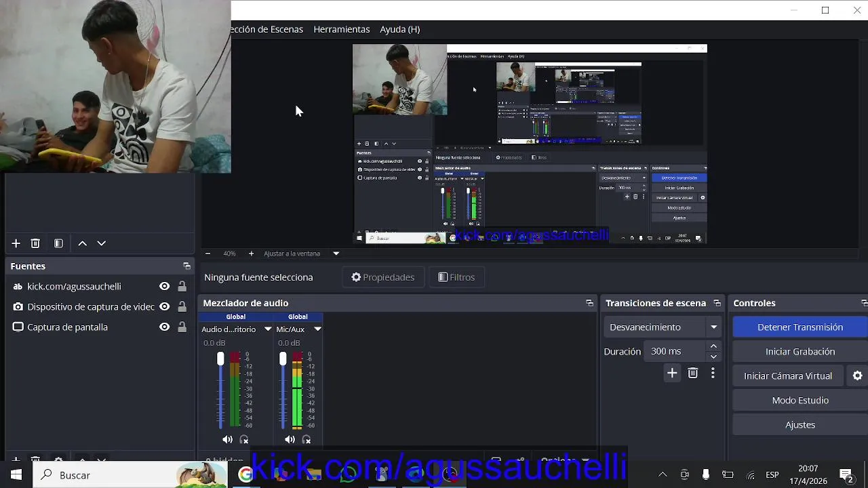Zoom out preview with minus icon

point(208,253)
